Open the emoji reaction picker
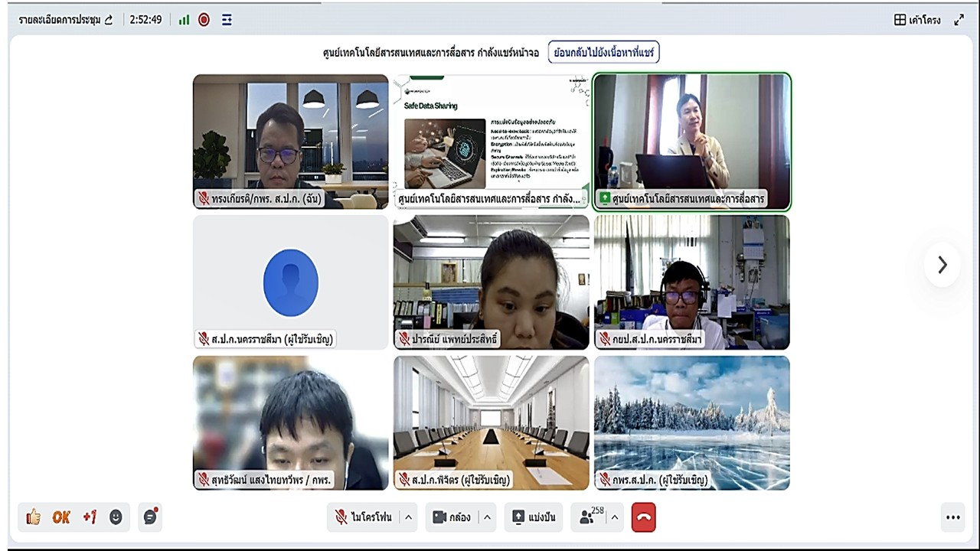This screenshot has height=551, width=980. point(116,517)
